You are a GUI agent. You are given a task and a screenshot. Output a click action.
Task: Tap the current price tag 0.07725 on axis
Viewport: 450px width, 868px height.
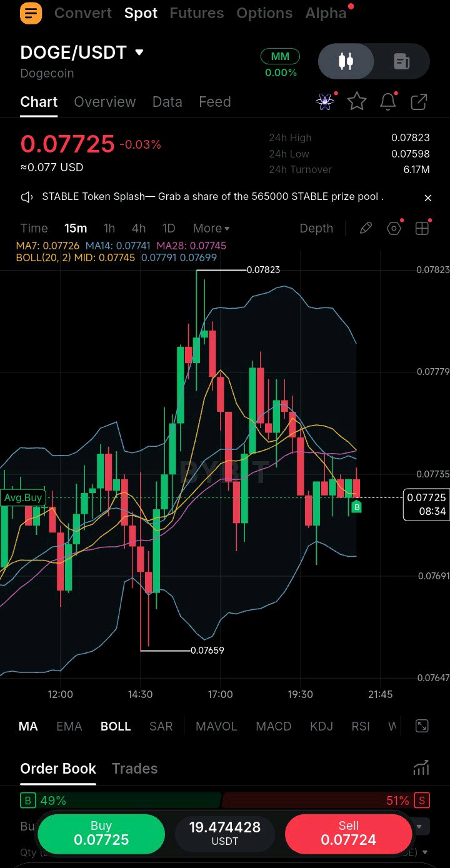pos(427,504)
